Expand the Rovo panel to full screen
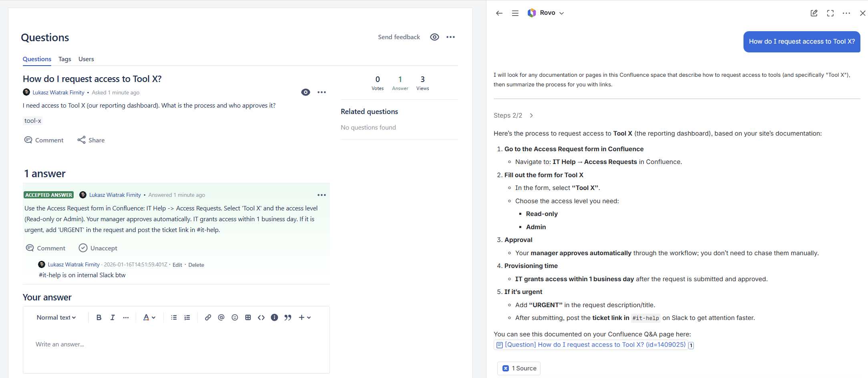The height and width of the screenshot is (378, 868). coord(830,13)
